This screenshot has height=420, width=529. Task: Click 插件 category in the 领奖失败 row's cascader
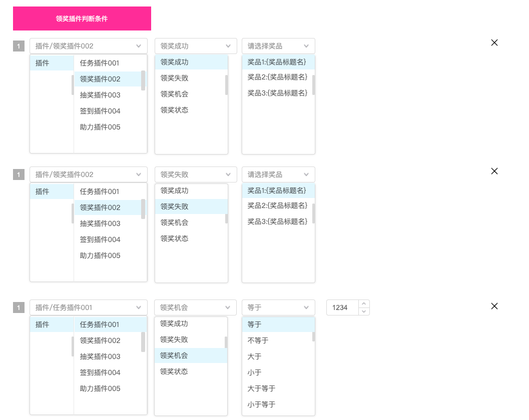coord(52,191)
